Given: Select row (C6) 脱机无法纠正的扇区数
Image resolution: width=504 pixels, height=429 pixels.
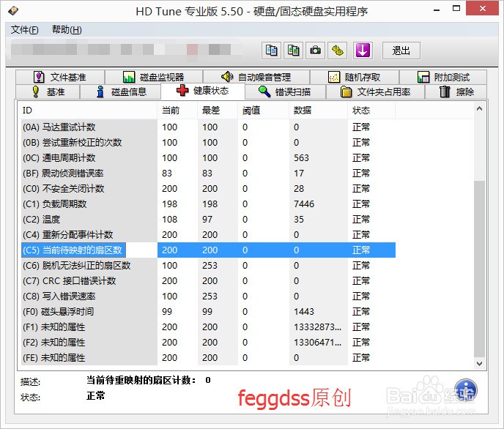Looking at the screenshot, I should click(208, 266).
